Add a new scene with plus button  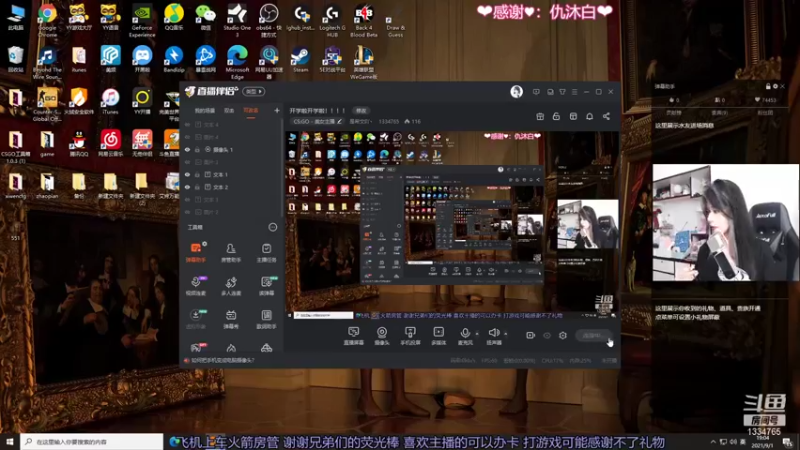[x=277, y=110]
